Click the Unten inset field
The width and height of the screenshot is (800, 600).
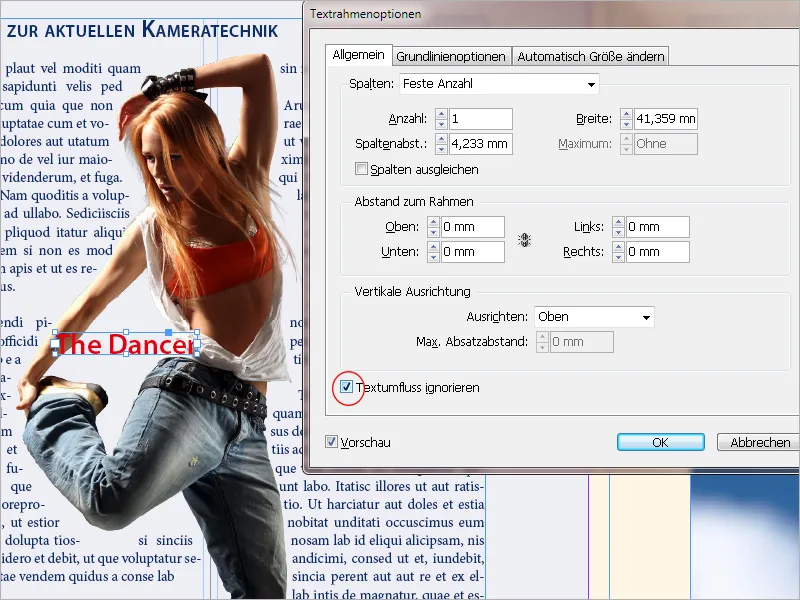473,252
